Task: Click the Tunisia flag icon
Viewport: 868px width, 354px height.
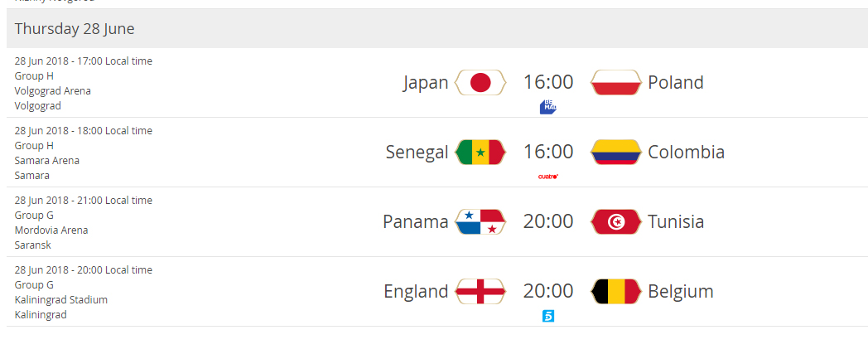Action: [x=615, y=222]
